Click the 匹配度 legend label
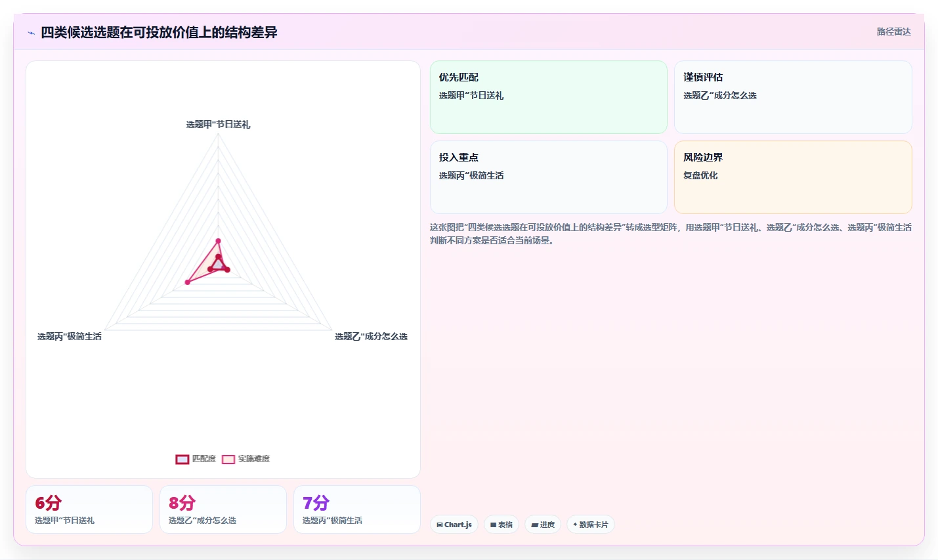938x560 pixels. [x=204, y=459]
